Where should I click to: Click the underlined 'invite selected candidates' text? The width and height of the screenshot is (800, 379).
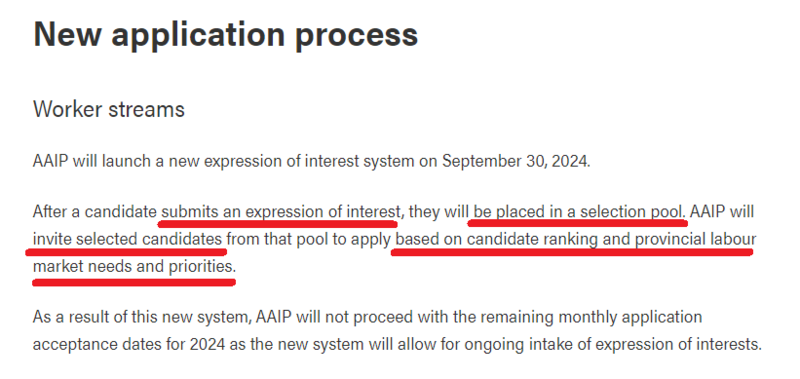pos(128,239)
